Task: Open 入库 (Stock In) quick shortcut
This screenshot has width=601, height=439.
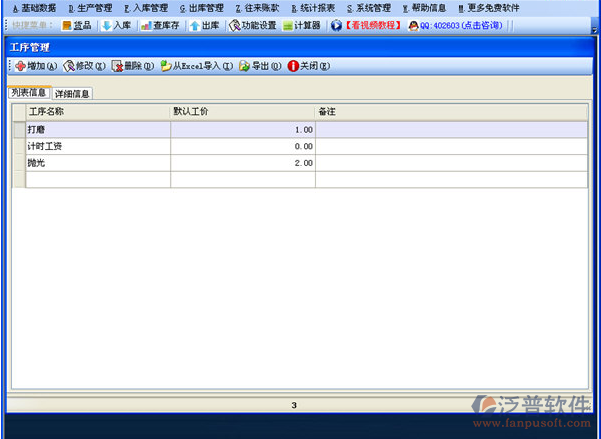Action: pyautogui.click(x=107, y=25)
